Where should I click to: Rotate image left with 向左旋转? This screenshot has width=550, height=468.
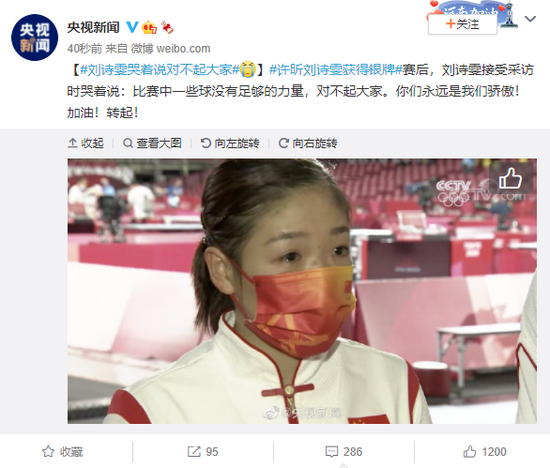point(230,143)
